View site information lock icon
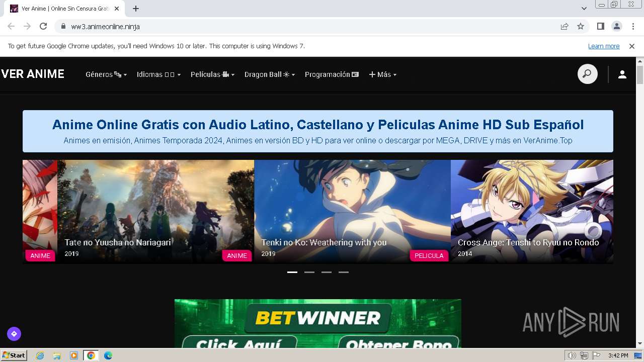The image size is (644, 362). 63,26
